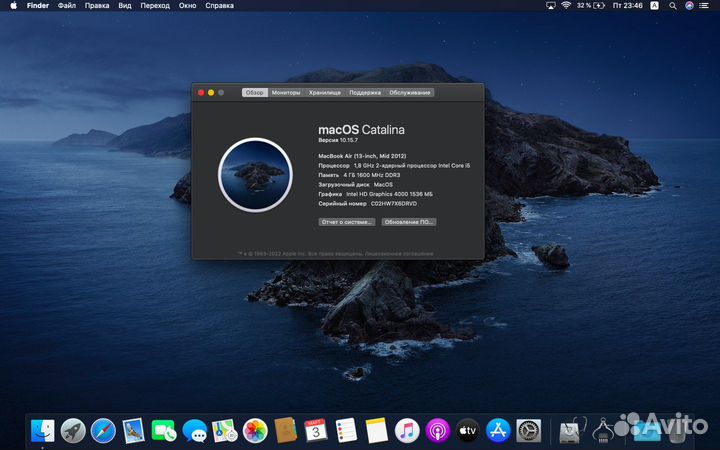Open input source 'A' keyboard menu
The width and height of the screenshot is (720, 450).
[x=654, y=6]
